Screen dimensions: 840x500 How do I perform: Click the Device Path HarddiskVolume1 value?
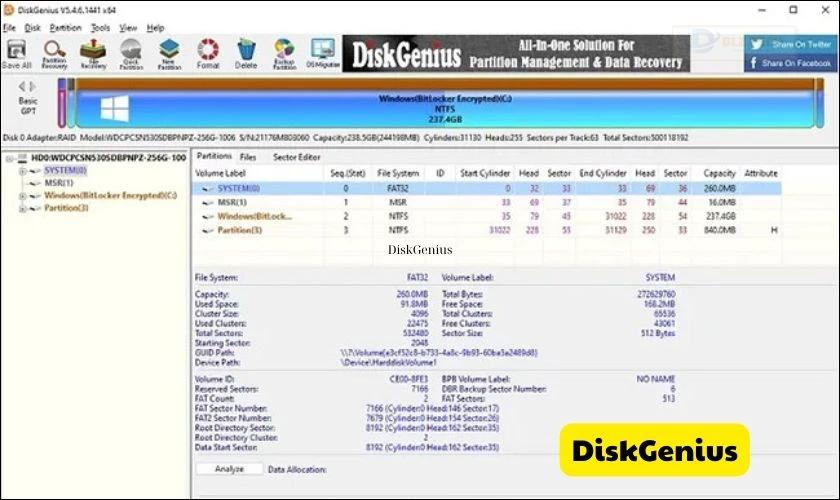tap(388, 362)
